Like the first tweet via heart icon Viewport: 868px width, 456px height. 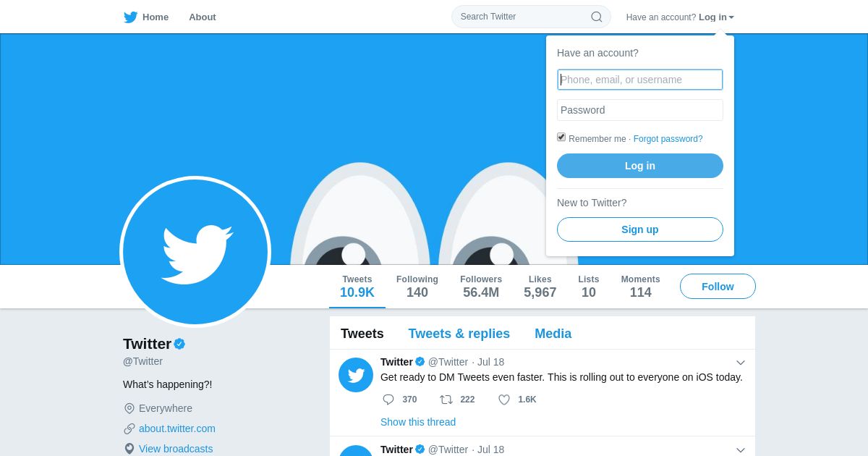tap(504, 400)
